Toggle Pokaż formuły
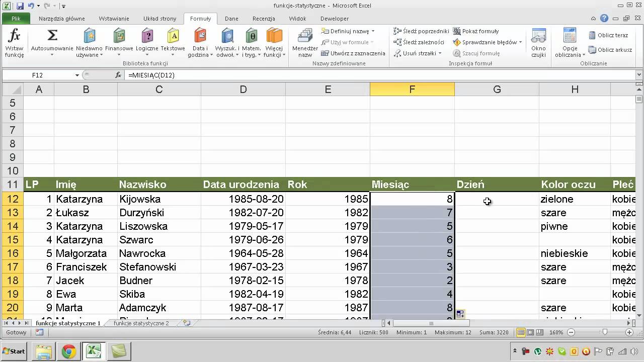Screen dimensions: 644x362 (x=476, y=31)
